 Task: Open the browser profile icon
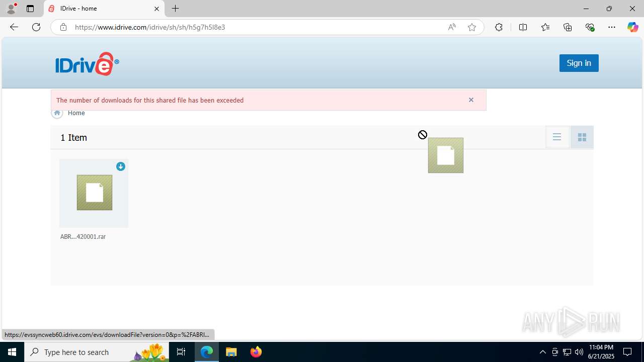click(x=11, y=9)
